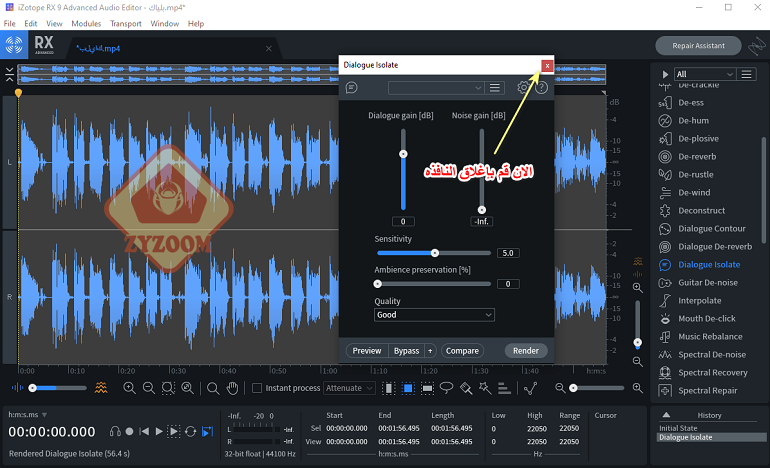The width and height of the screenshot is (770, 468).
Task: Open the View menu
Action: [54, 23]
